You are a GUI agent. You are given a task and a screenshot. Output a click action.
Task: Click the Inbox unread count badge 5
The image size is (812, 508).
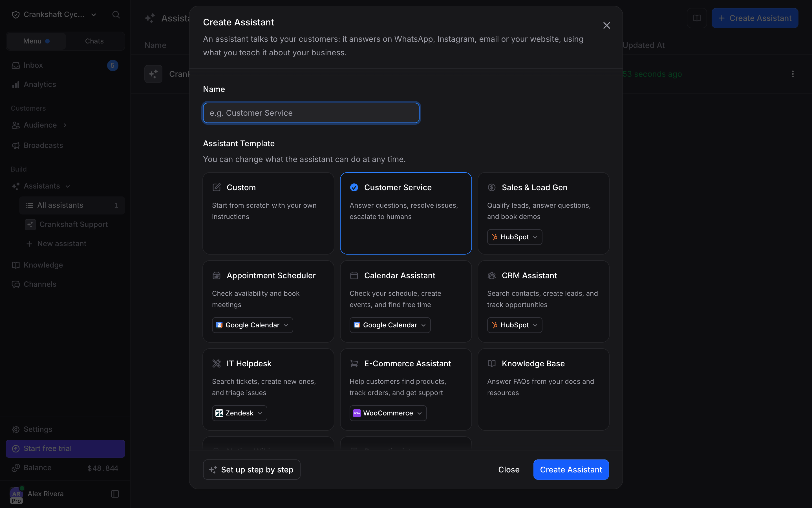coord(113,65)
